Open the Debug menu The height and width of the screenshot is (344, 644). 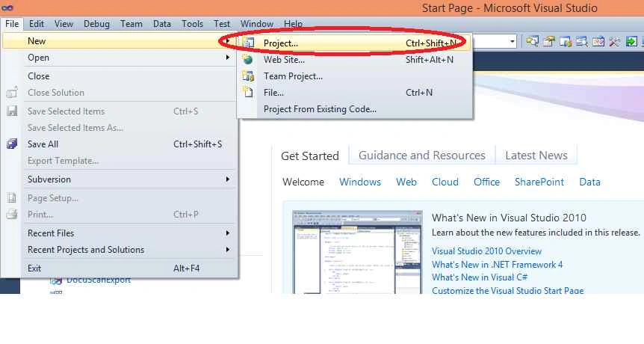pos(96,24)
